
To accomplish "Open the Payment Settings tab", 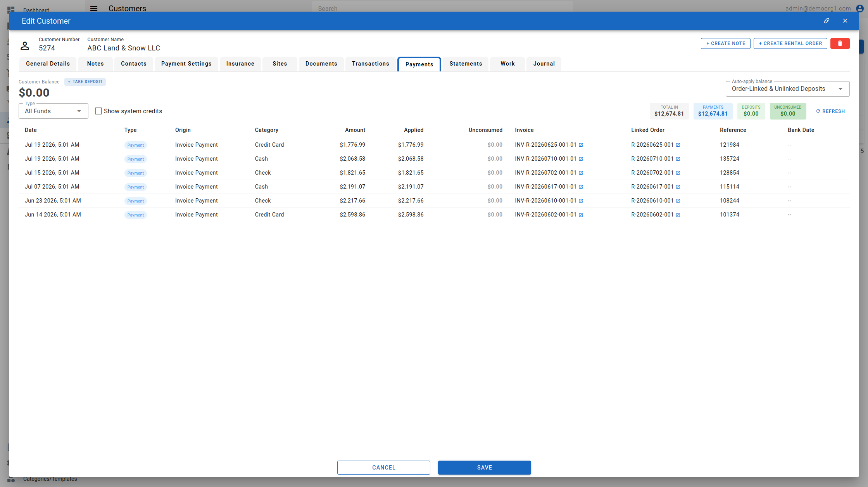I will click(186, 64).
